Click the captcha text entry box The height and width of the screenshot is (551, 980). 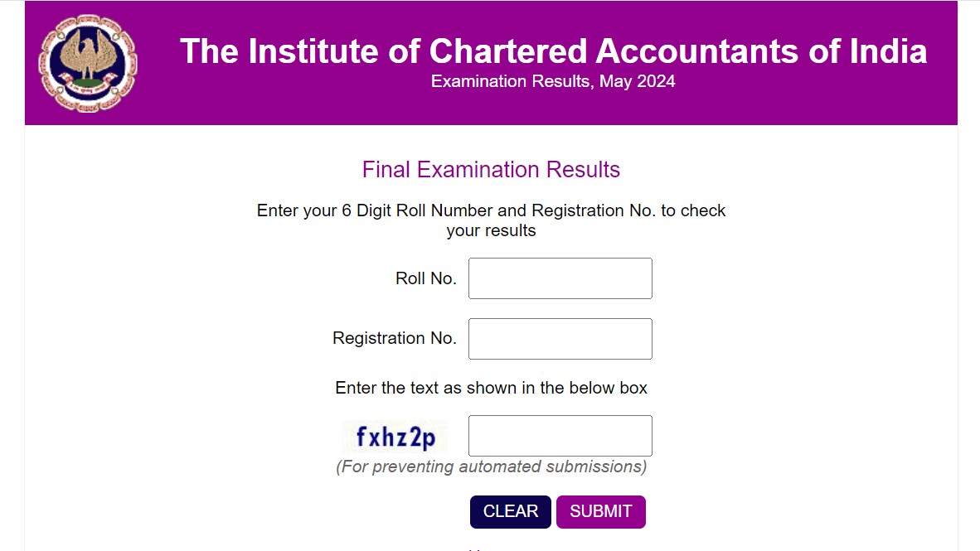[560, 436]
